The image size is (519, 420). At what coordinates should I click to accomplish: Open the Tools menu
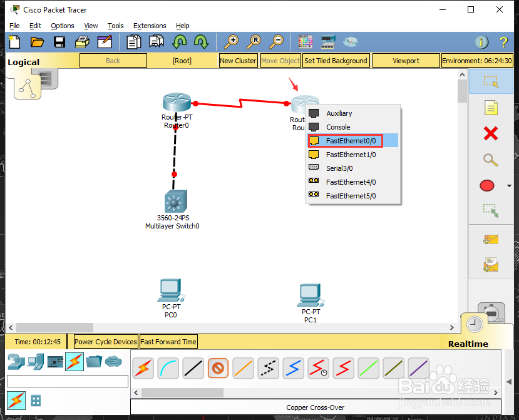116,26
